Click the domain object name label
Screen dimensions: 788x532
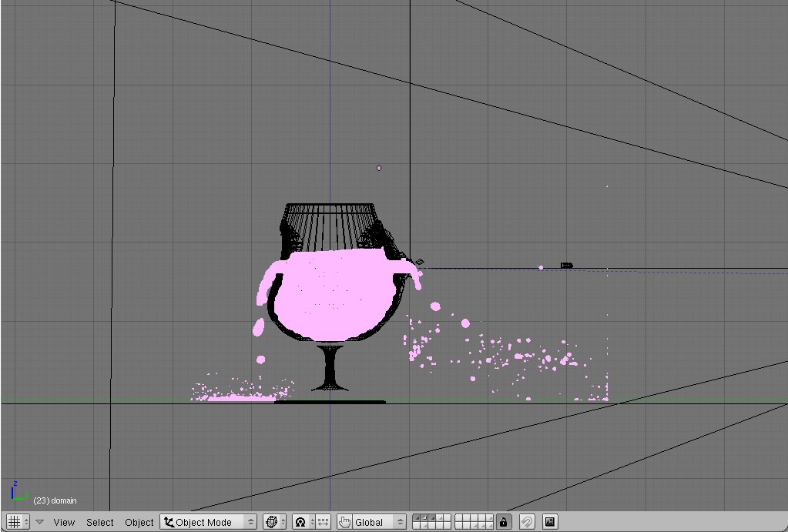point(55,500)
